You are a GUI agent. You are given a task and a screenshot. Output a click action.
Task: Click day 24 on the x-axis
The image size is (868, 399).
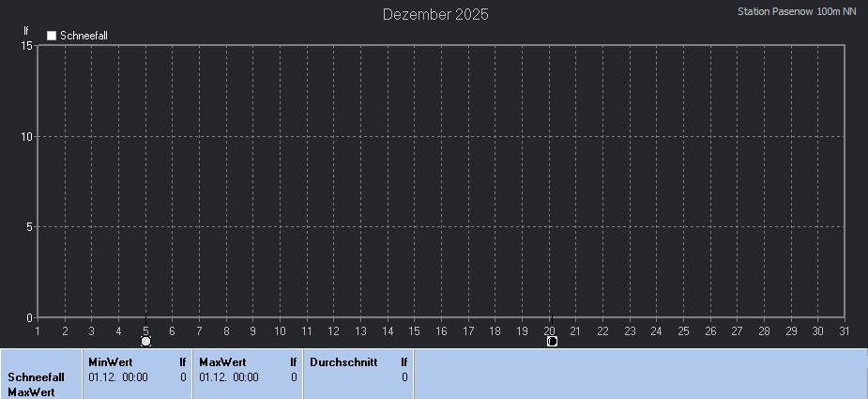657,330
